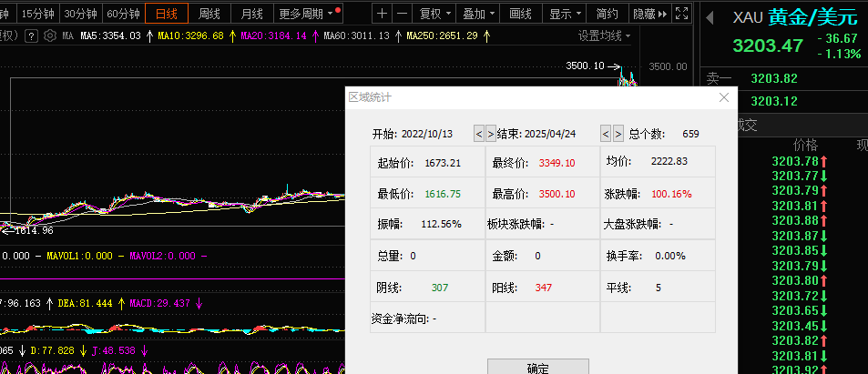
Task: Select the 周线 weekly chart tab
Action: tap(209, 14)
